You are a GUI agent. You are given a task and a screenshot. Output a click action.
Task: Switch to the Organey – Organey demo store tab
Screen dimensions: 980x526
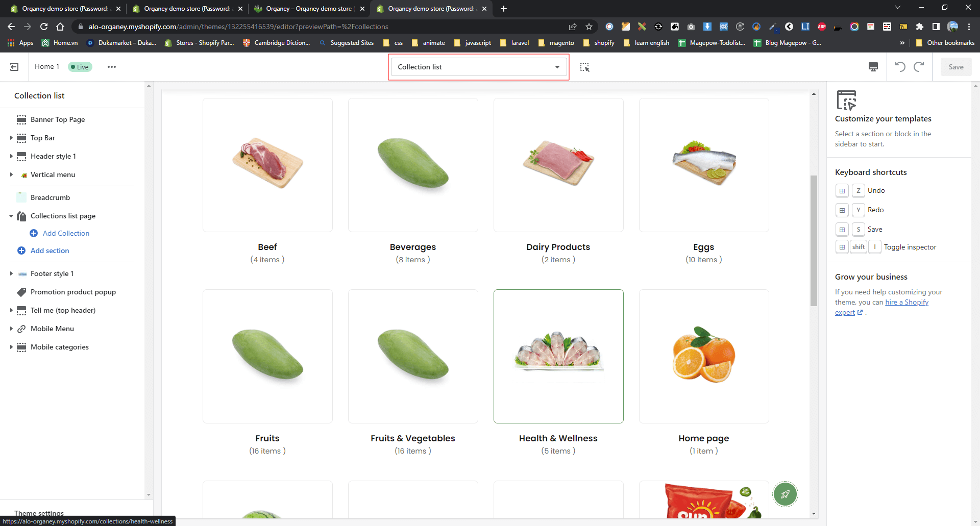pyautogui.click(x=309, y=9)
